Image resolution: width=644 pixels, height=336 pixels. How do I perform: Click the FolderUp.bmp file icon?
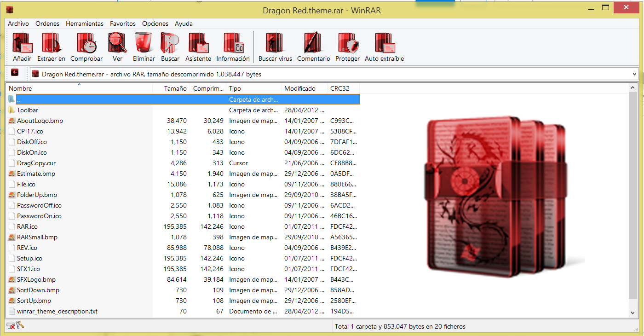pyautogui.click(x=11, y=195)
